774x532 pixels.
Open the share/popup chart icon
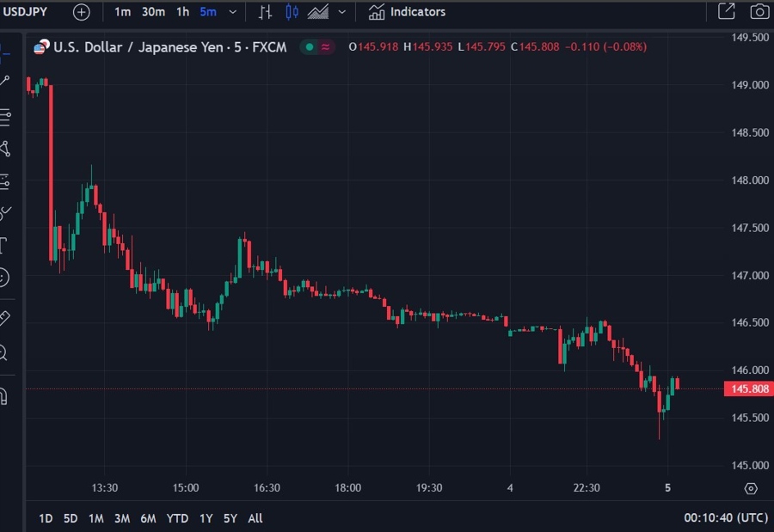727,12
